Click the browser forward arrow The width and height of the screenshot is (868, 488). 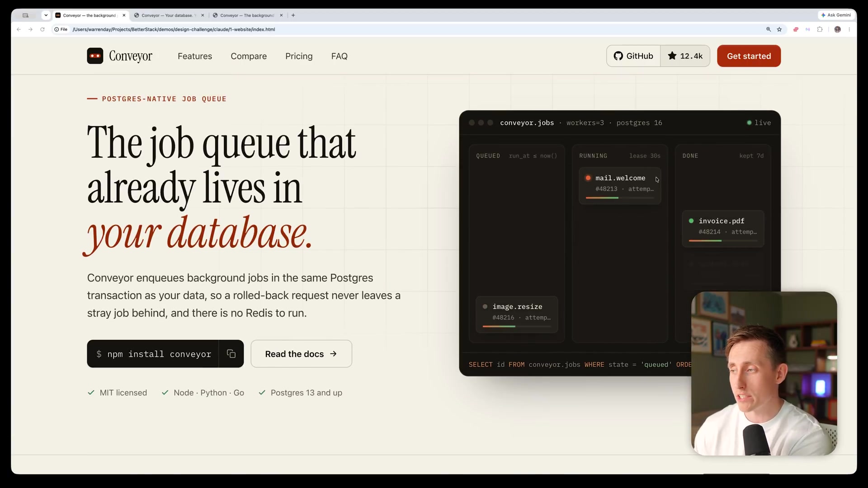[30, 29]
